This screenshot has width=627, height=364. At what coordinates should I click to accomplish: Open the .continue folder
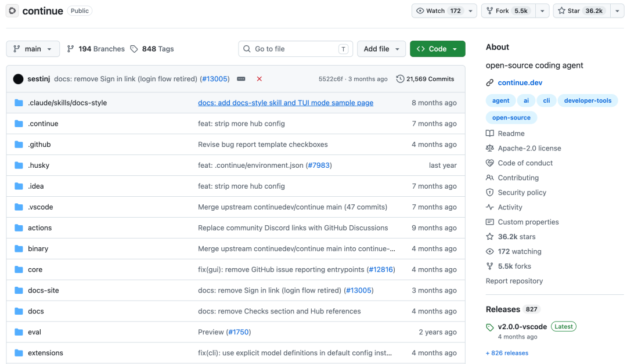point(43,124)
